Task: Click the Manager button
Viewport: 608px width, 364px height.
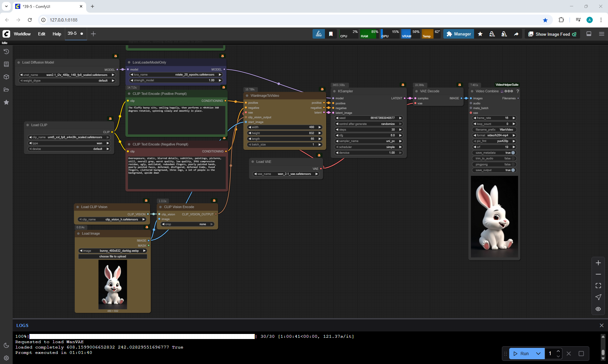Action: tap(459, 34)
